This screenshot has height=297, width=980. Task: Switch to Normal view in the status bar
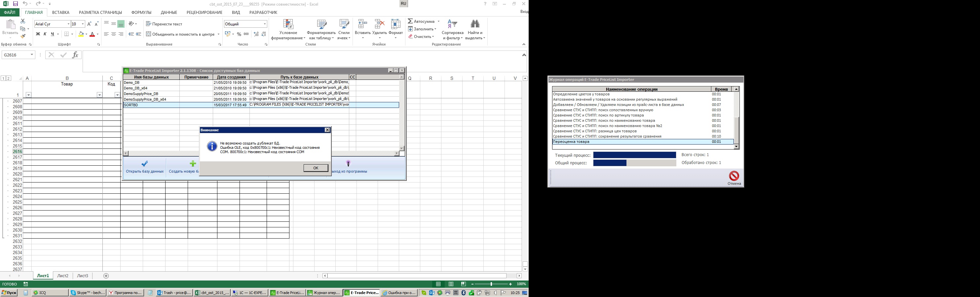pyautogui.click(x=438, y=284)
